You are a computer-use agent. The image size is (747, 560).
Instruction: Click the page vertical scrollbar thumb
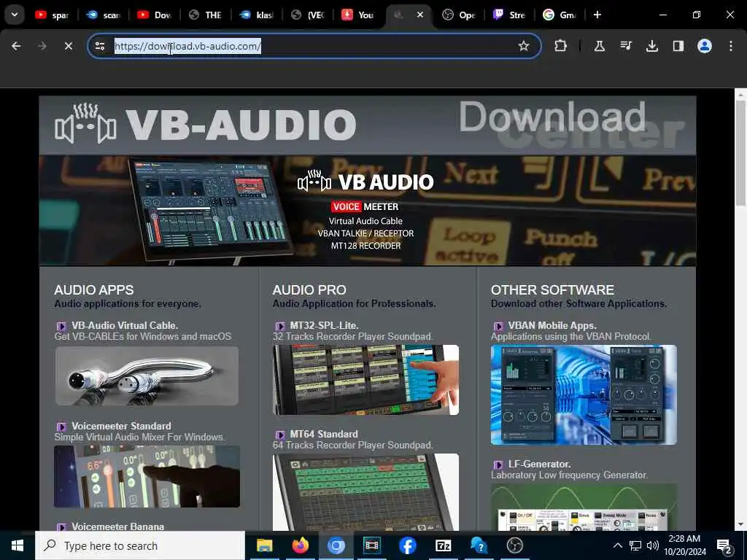click(x=740, y=152)
